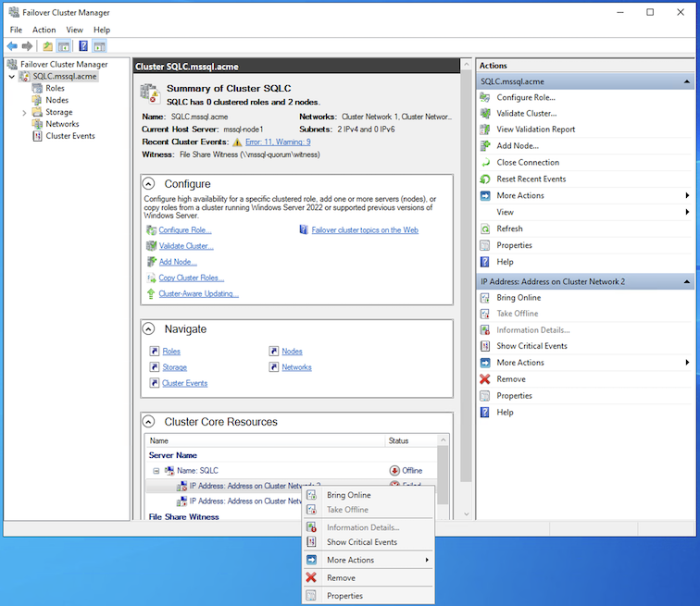Click the Status column header

click(411, 441)
